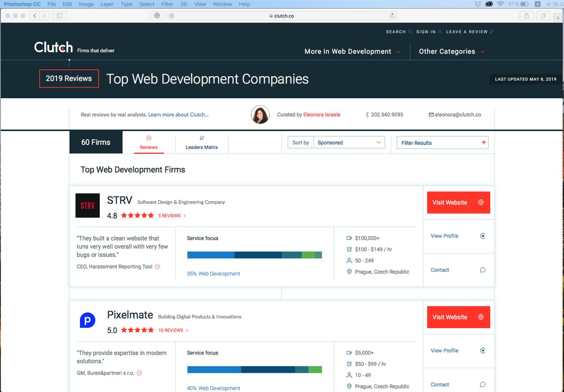This screenshot has height=392, width=564.
Task: Click Visit Website button for STRV
Action: [458, 203]
